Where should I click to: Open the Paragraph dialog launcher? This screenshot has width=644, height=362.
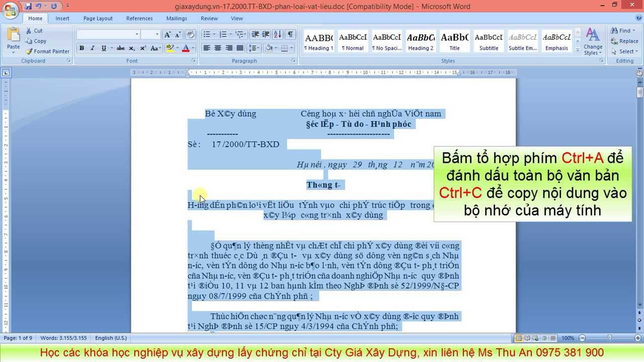(x=293, y=61)
